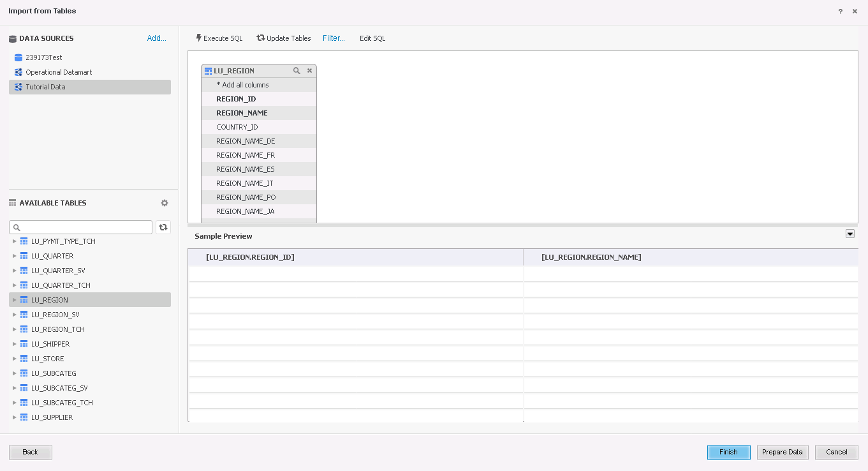The image size is (868, 471).
Task: Open the Filter... option
Action: pos(334,38)
